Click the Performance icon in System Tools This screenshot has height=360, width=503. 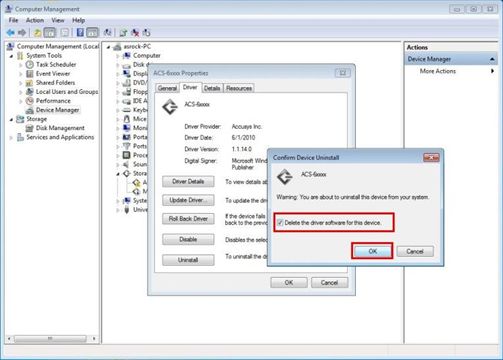click(x=30, y=101)
